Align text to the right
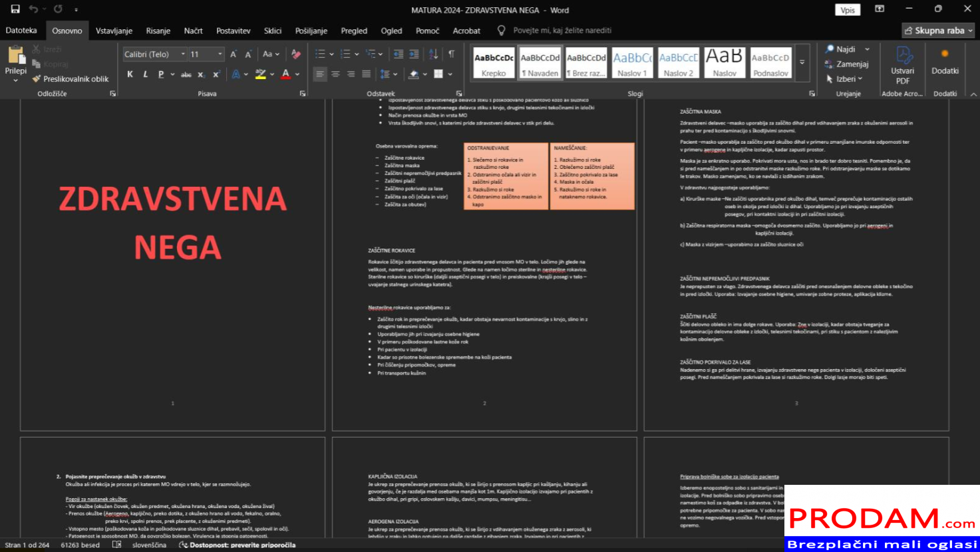This screenshot has width=980, height=552. click(351, 74)
